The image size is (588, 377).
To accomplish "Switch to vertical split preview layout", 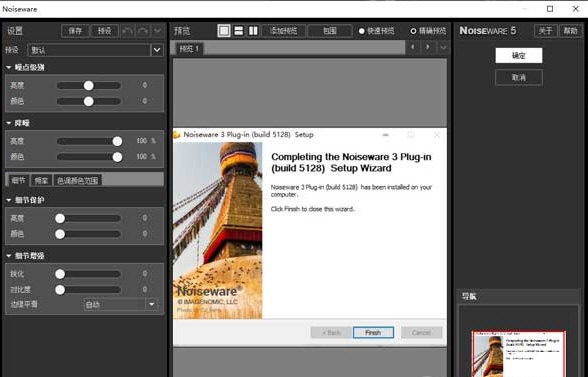I will [x=254, y=30].
